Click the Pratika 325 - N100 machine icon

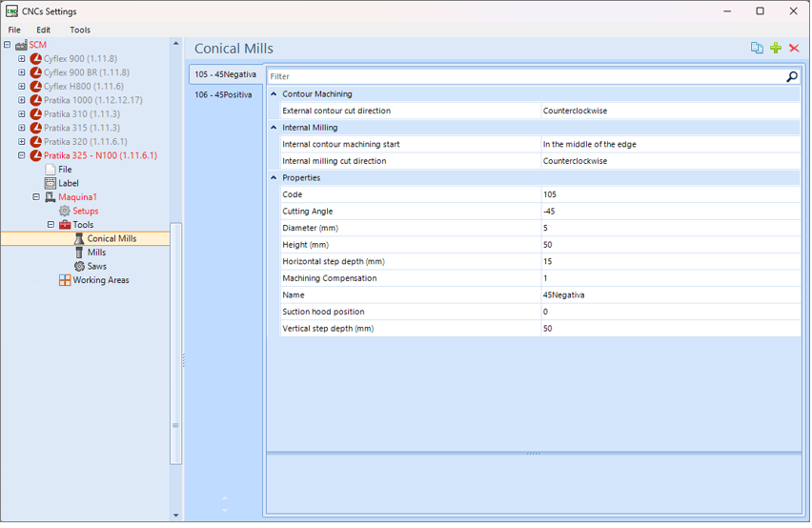coord(35,155)
